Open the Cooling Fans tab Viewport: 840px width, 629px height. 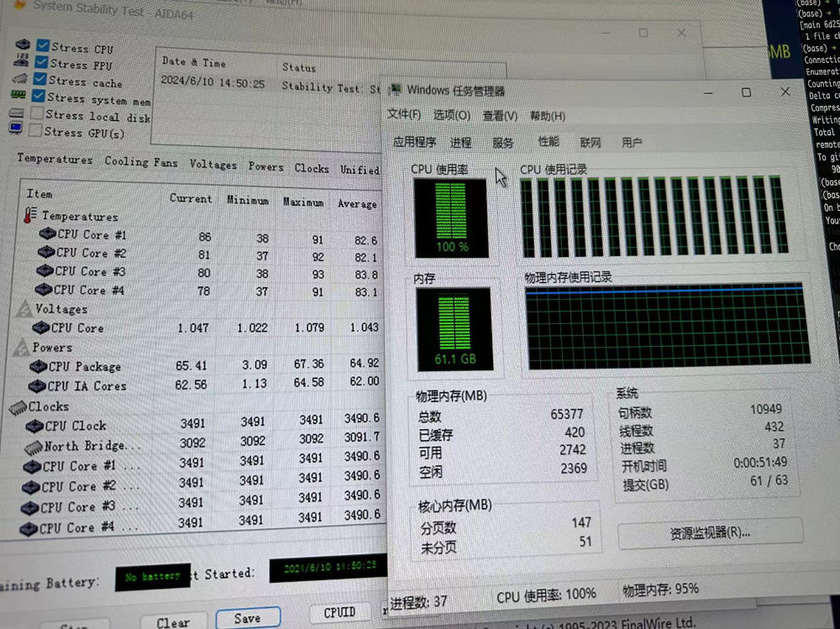point(141,161)
